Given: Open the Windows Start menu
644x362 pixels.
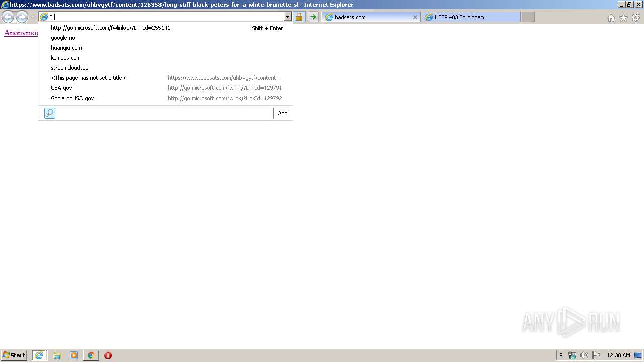Looking at the screenshot, I should coord(14,355).
